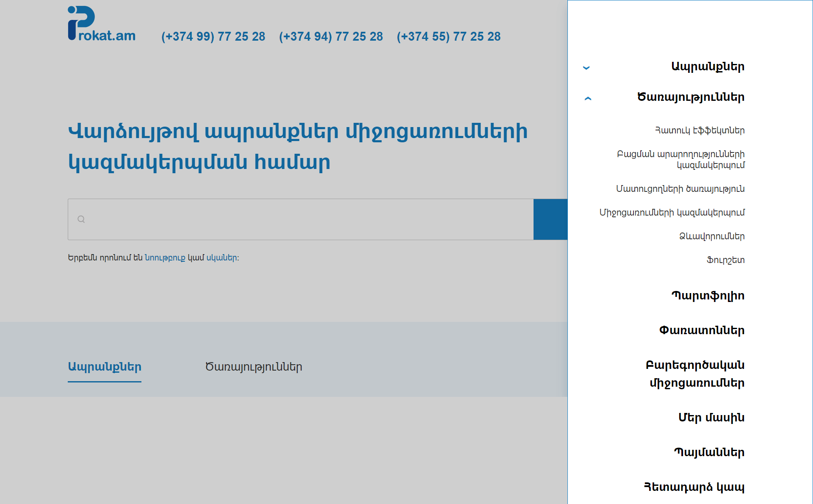Click the search magnifier icon
This screenshot has width=813, height=504.
[x=81, y=219]
